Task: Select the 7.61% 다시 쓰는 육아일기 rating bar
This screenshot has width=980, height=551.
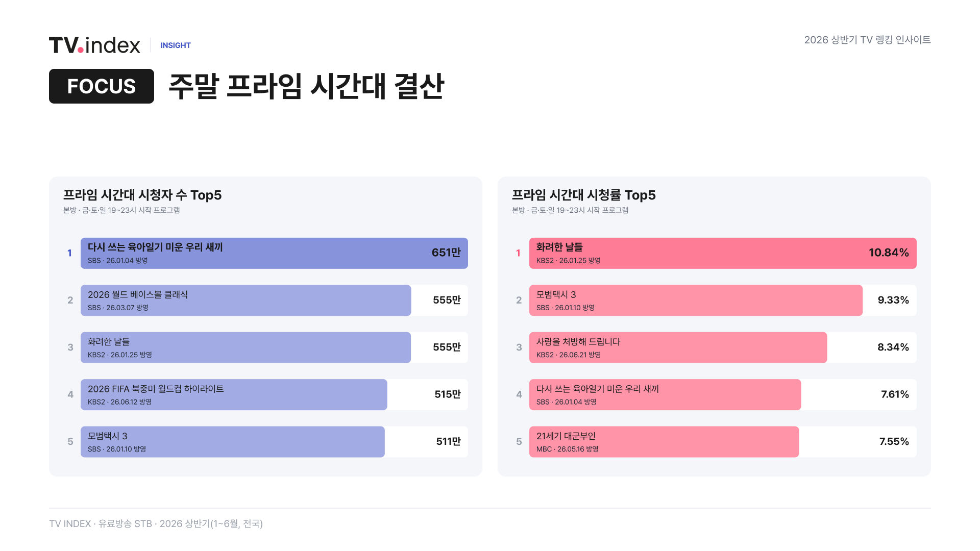Action: (x=723, y=395)
